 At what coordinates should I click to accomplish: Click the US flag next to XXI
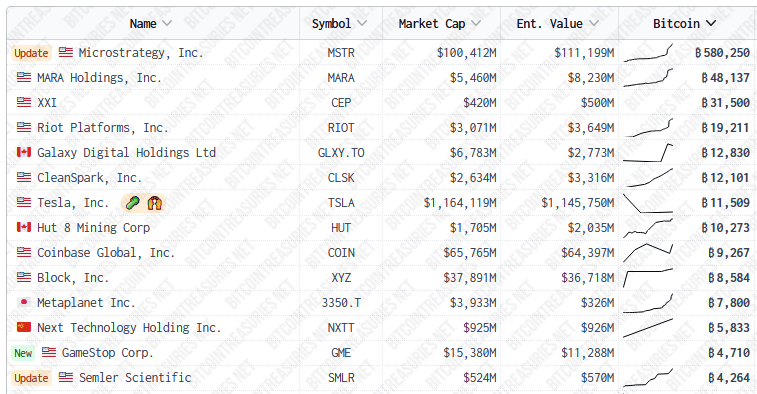[24, 102]
